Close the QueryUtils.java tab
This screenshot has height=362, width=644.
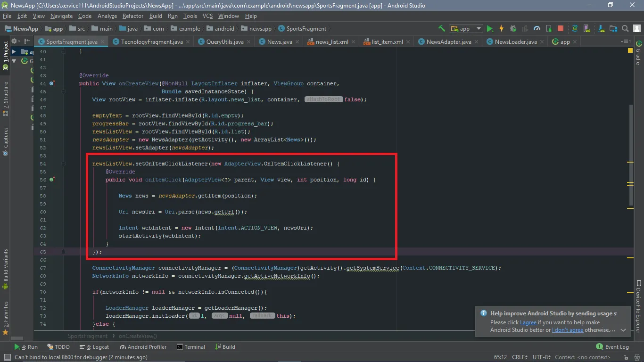tap(248, 41)
